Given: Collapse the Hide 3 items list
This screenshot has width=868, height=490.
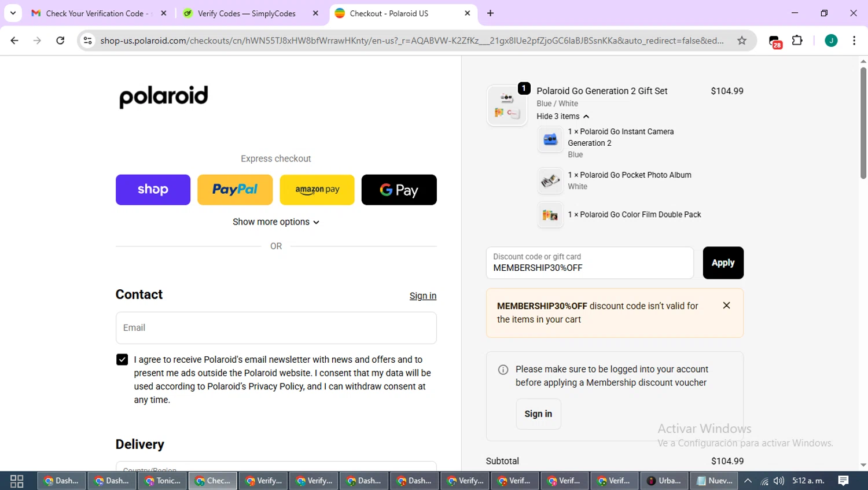Looking at the screenshot, I should [x=562, y=116].
